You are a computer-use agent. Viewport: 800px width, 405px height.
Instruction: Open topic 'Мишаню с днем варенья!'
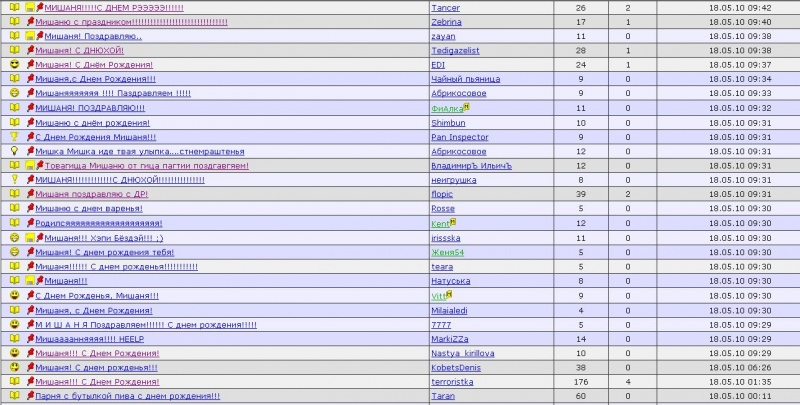pos(89,209)
